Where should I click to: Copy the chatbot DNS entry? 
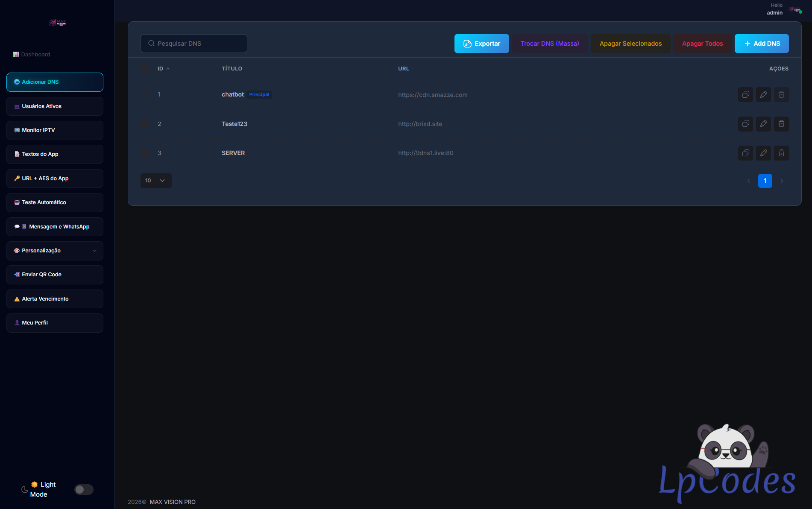click(745, 95)
